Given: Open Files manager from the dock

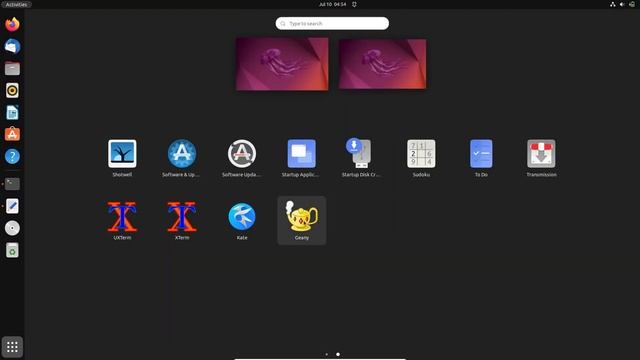Looking at the screenshot, I should [x=12, y=68].
